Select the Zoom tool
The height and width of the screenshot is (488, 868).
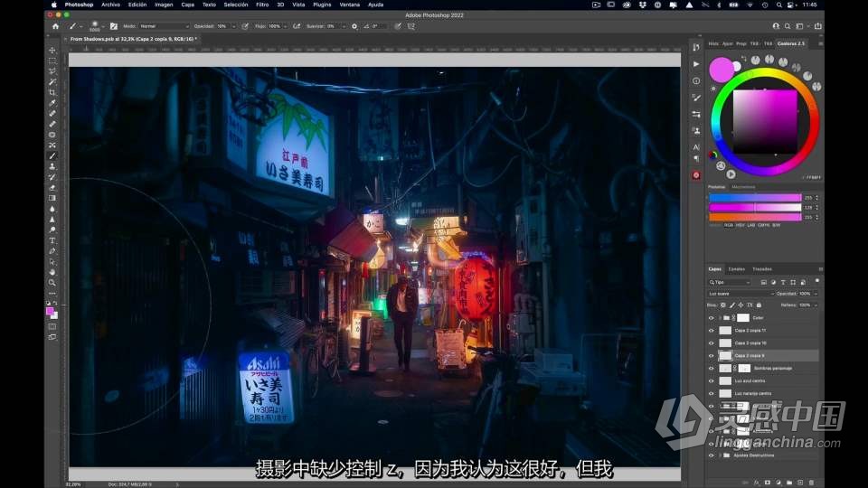pos(52,283)
